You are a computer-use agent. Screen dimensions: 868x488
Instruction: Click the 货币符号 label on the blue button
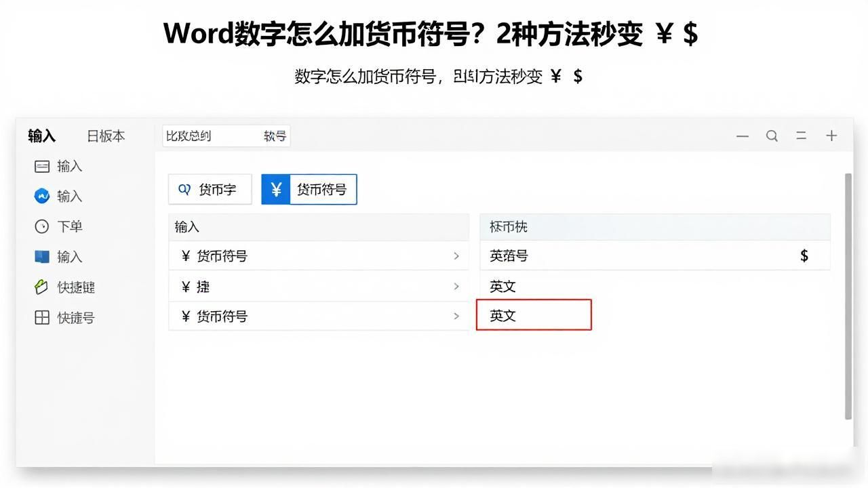[321, 190]
